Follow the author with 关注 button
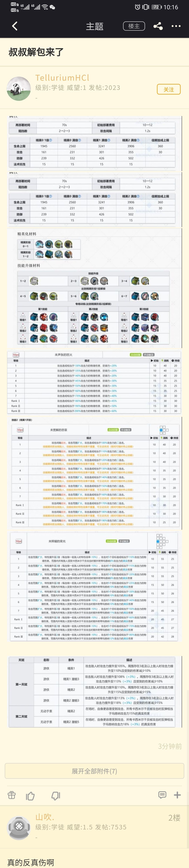 point(169,89)
